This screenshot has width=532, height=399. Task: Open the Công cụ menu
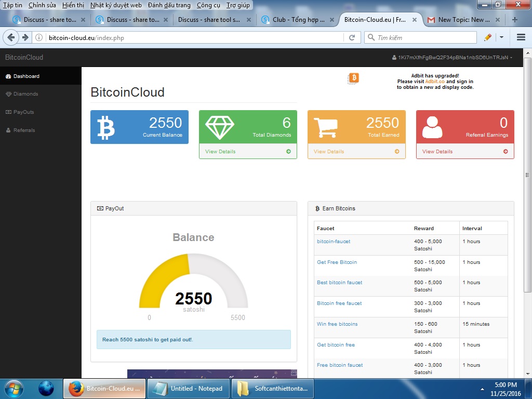[208, 5]
